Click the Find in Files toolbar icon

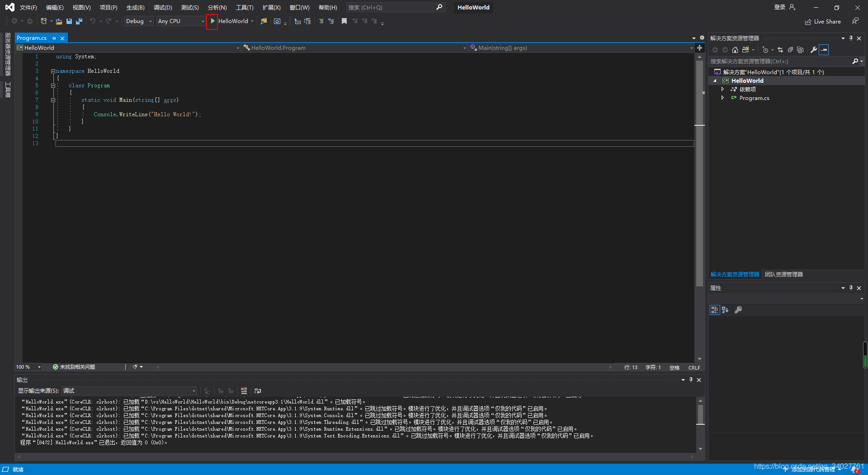(264, 21)
